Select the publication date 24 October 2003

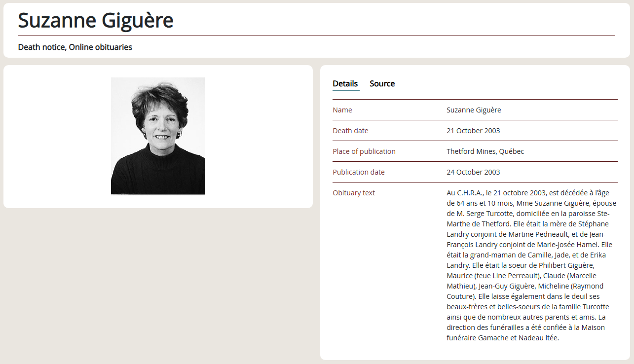pos(473,172)
